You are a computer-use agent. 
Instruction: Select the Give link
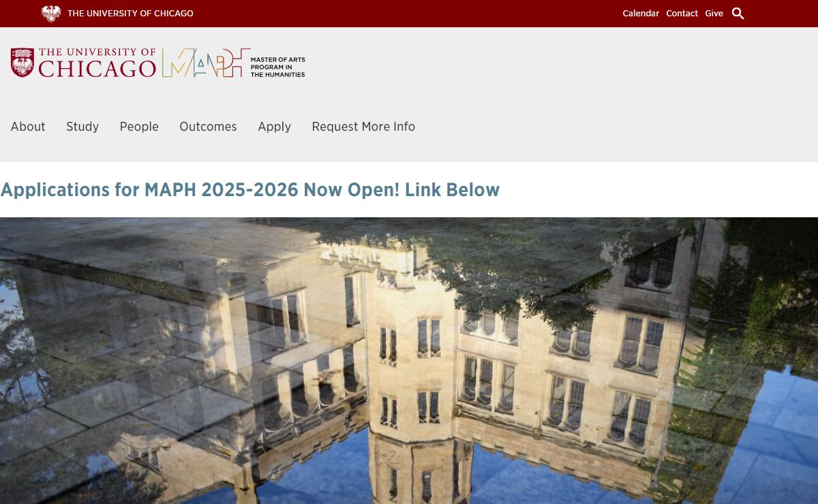coord(714,14)
